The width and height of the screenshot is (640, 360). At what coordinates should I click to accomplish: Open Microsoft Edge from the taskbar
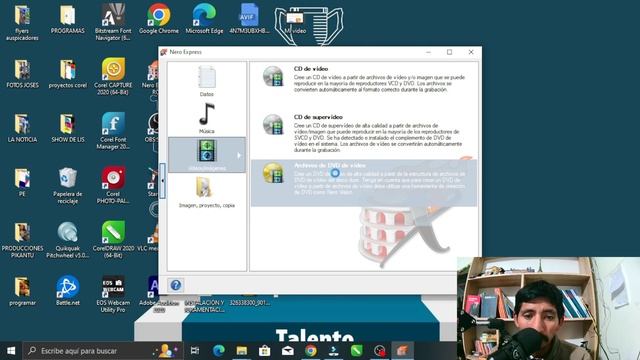click(x=219, y=351)
